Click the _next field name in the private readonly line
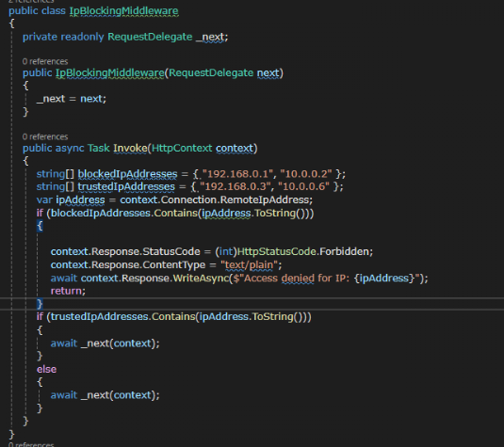The width and height of the screenshot is (504, 447). [x=210, y=37]
